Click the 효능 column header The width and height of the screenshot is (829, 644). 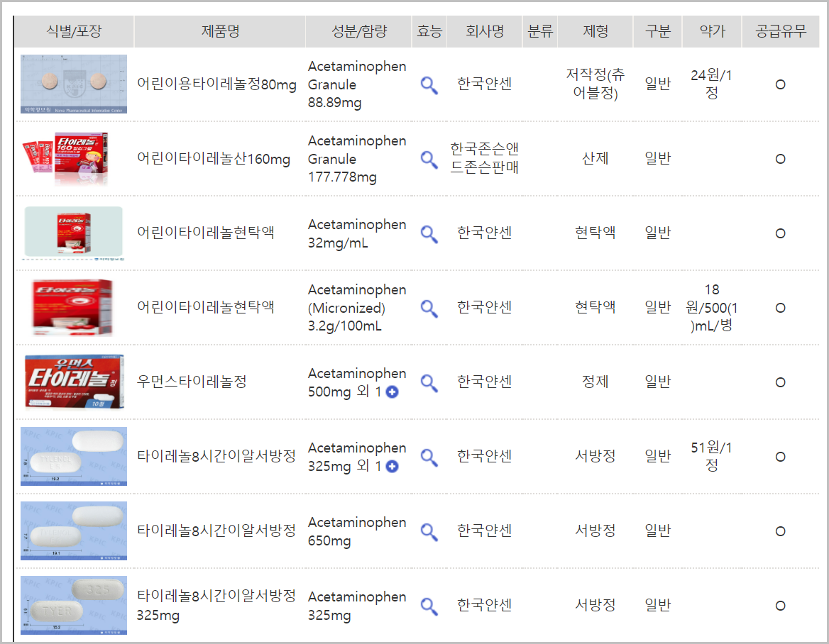click(x=429, y=31)
